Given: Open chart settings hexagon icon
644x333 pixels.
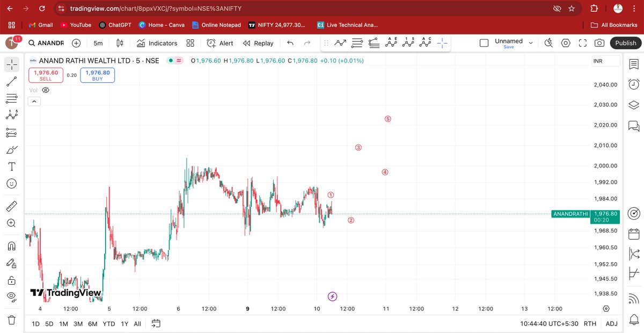Looking at the screenshot, I should [x=566, y=43].
